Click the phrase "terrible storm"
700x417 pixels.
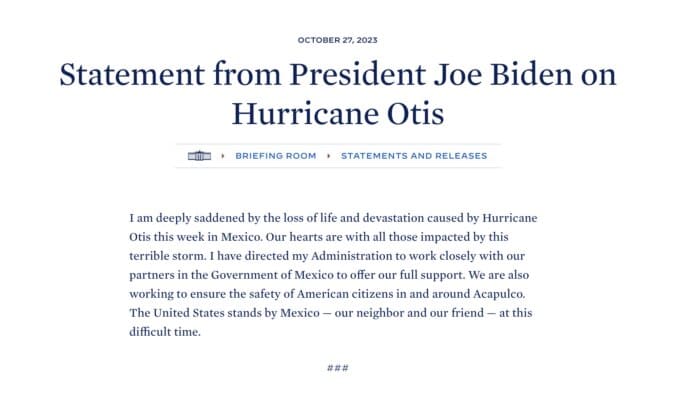(x=168, y=256)
